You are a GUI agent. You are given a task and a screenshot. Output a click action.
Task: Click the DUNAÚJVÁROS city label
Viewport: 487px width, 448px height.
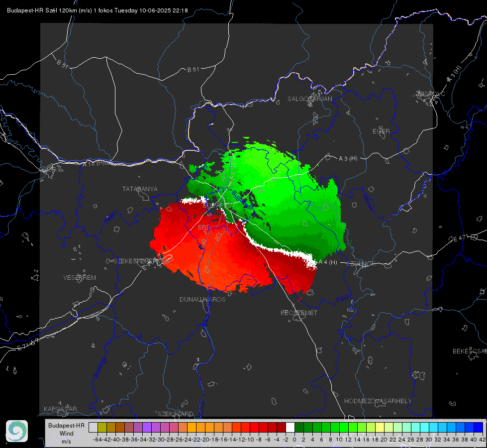click(202, 299)
